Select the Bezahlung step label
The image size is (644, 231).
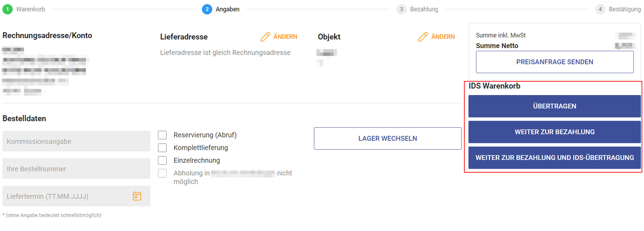(424, 9)
